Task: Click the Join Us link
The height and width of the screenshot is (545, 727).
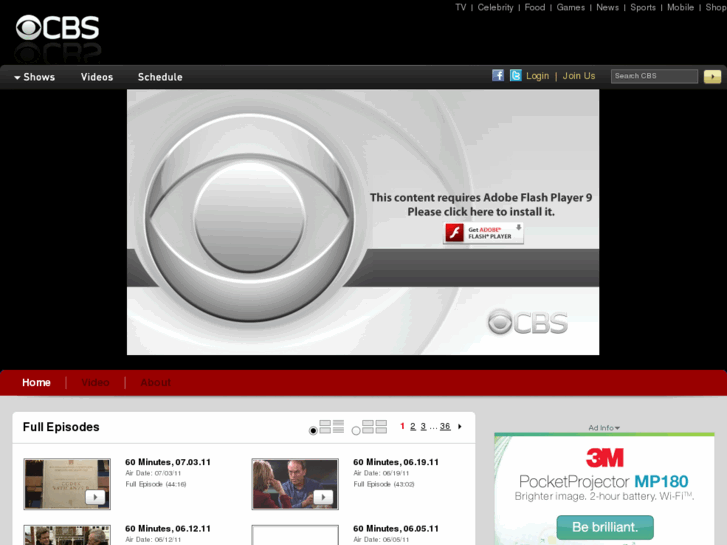Action: click(579, 76)
